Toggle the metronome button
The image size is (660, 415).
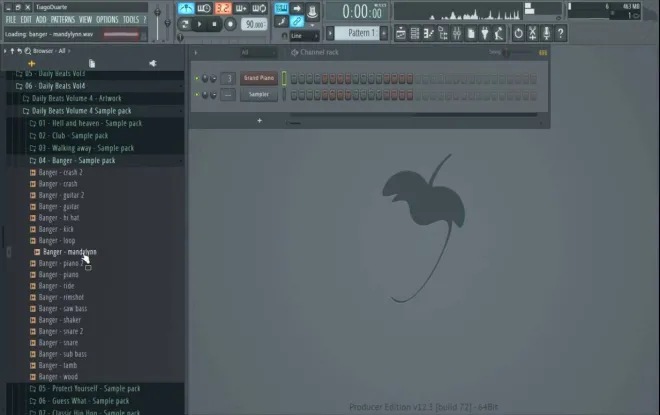186,8
